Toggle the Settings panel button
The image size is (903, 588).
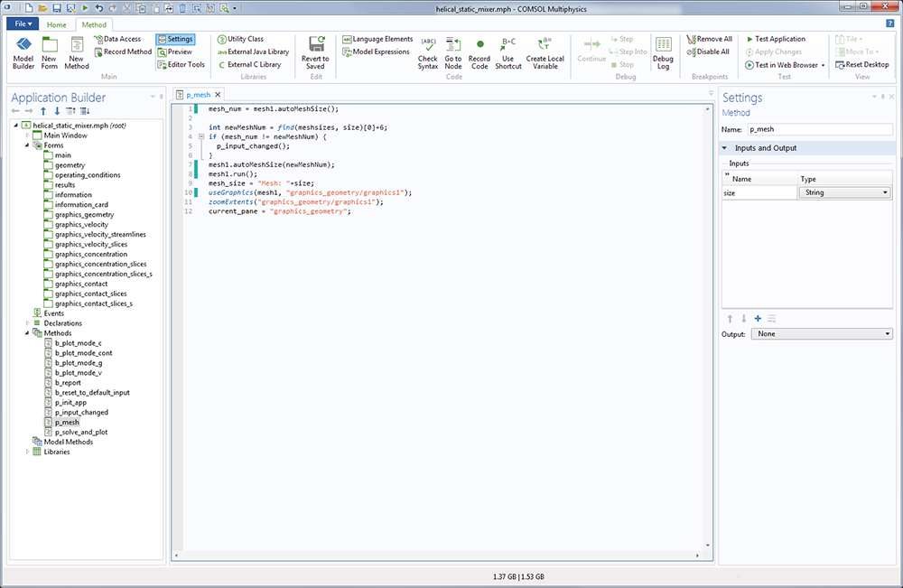point(174,39)
